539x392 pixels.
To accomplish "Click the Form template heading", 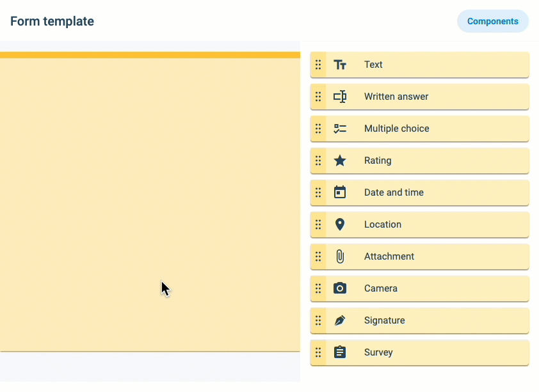I will pyautogui.click(x=52, y=21).
